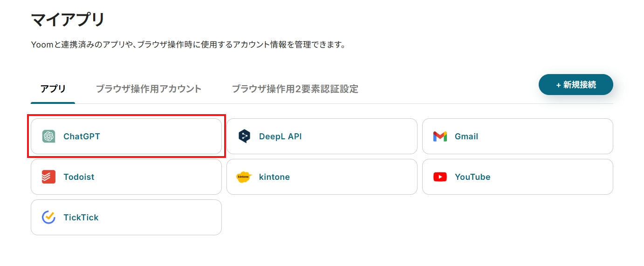Click the マイアプリ page heading
Screen dimensions: 644x266
tap(68, 20)
